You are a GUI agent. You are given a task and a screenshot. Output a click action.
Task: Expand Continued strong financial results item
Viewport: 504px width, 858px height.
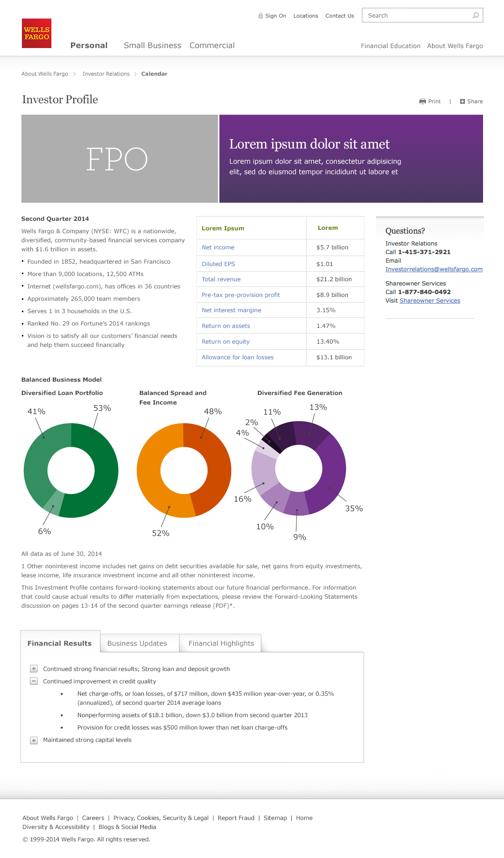click(34, 669)
